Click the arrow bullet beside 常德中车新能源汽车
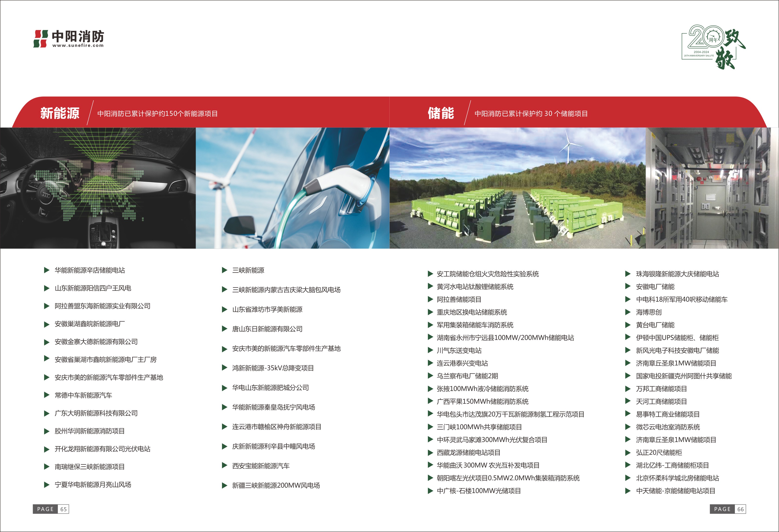This screenshot has height=532, width=779. pos(47,395)
